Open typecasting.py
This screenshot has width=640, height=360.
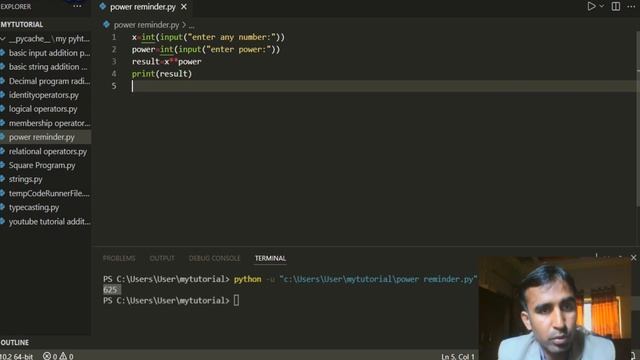(45, 207)
